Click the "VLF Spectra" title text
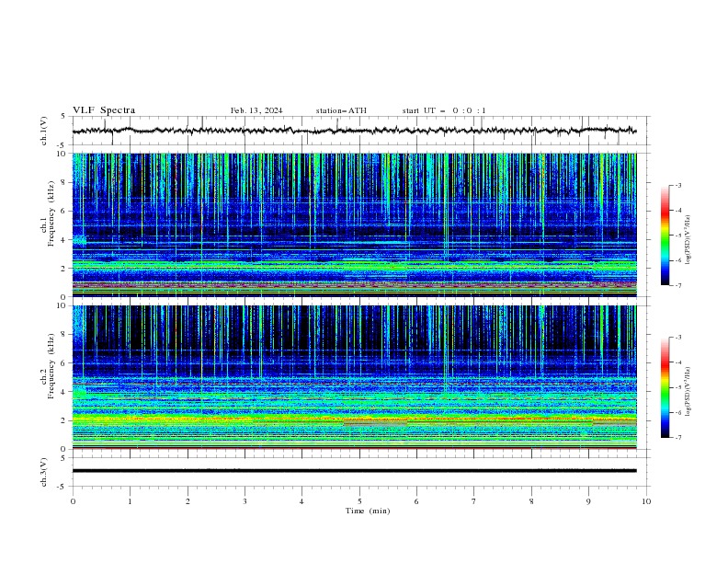This screenshot has height=563, width=728. coord(104,110)
